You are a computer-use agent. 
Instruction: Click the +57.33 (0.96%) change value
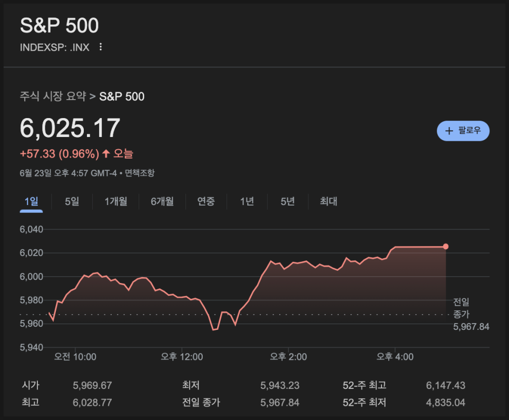tap(60, 154)
